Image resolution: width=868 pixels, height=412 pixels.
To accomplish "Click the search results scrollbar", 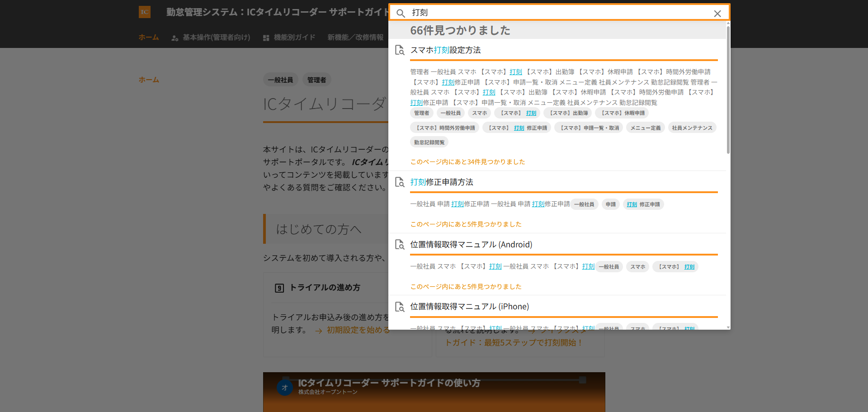I will click(728, 90).
